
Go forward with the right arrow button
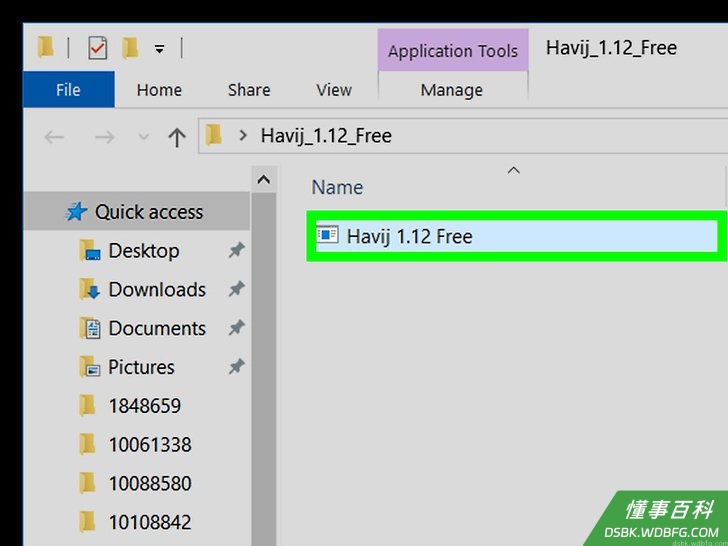click(104, 137)
